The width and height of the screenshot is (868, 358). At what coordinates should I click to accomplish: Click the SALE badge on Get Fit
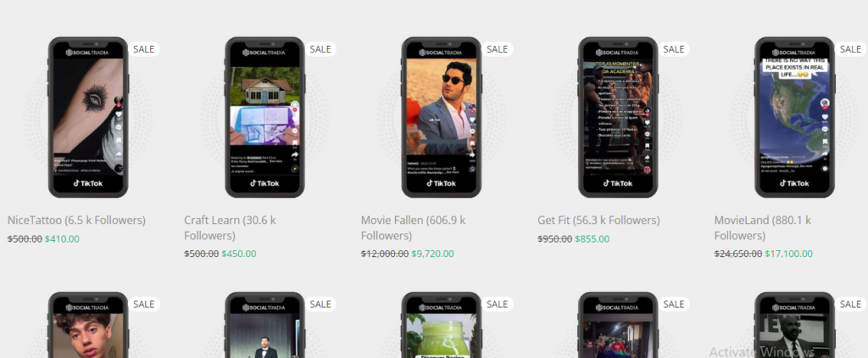(x=674, y=48)
